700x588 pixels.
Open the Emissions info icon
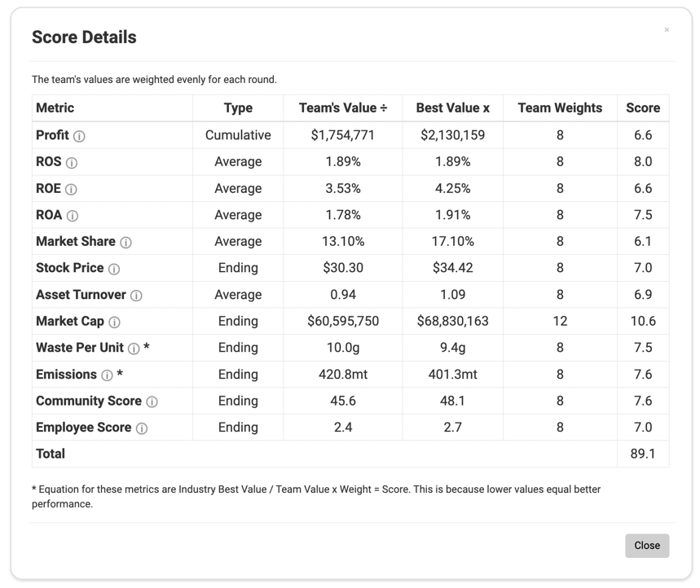point(107,375)
